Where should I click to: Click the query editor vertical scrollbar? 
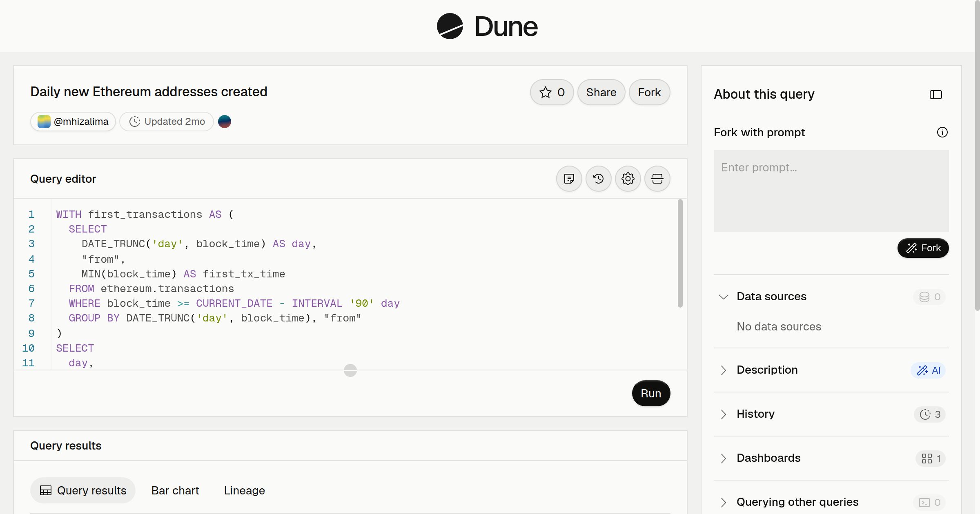[680, 253]
